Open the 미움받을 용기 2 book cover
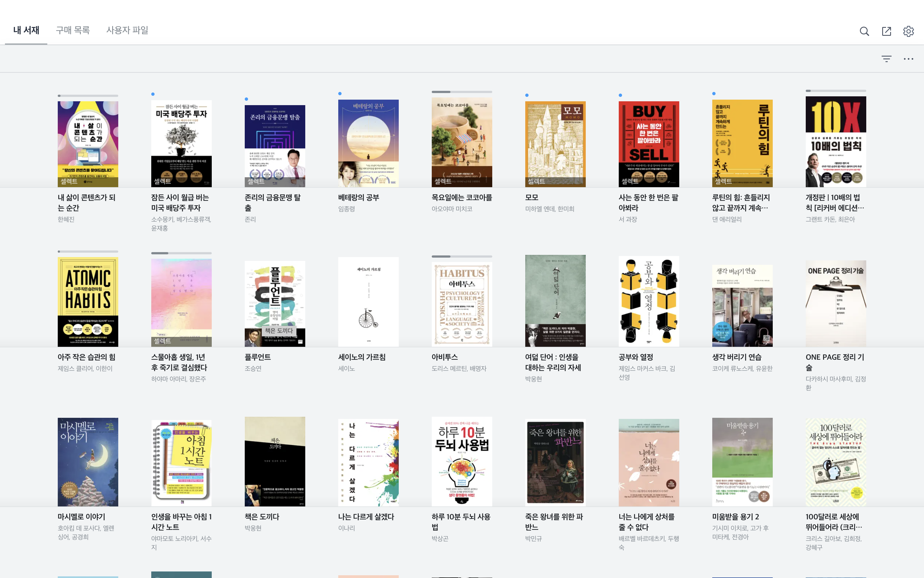Image resolution: width=924 pixels, height=578 pixels. coord(743,462)
